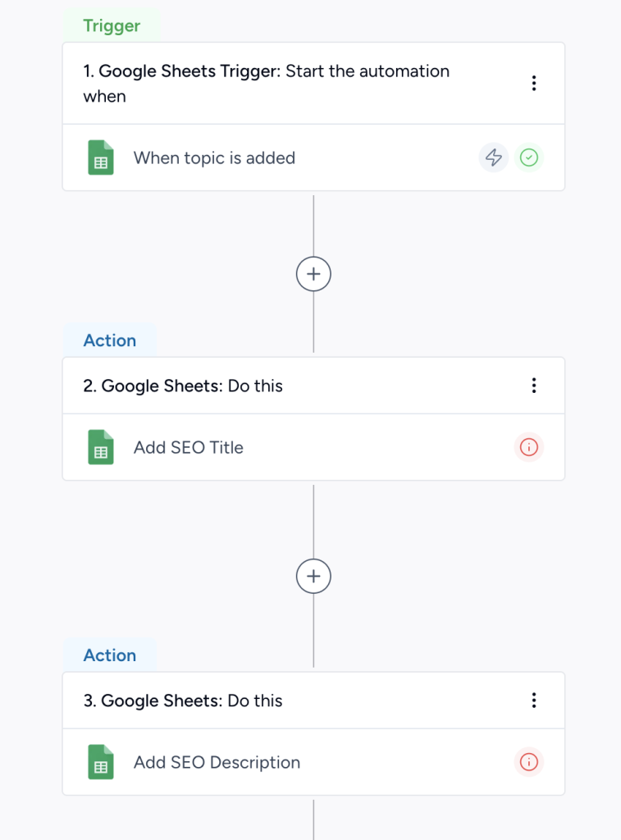
Task: Click the Google Sheets icon beside 'Add SEO Title'
Action: 100,447
